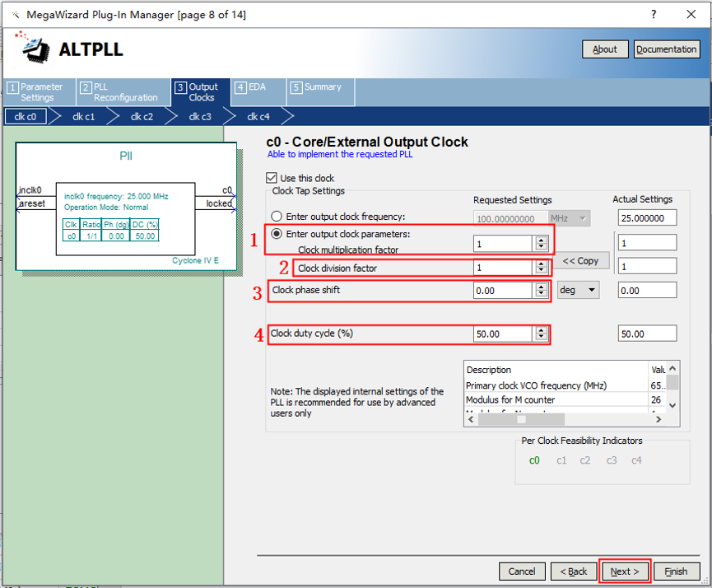Open the phase shift 'deg' unit dropdown
The height and width of the screenshot is (588, 712).
point(579,290)
